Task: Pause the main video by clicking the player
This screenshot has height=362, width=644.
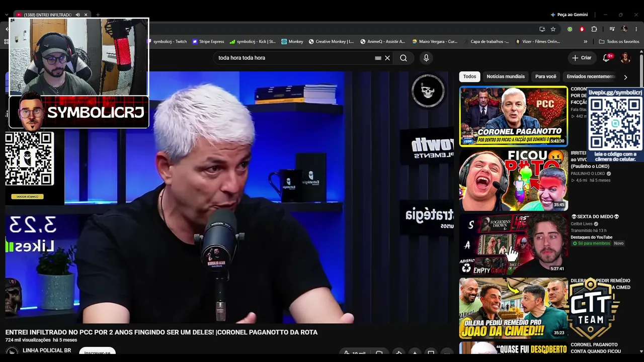Action: 229,197
